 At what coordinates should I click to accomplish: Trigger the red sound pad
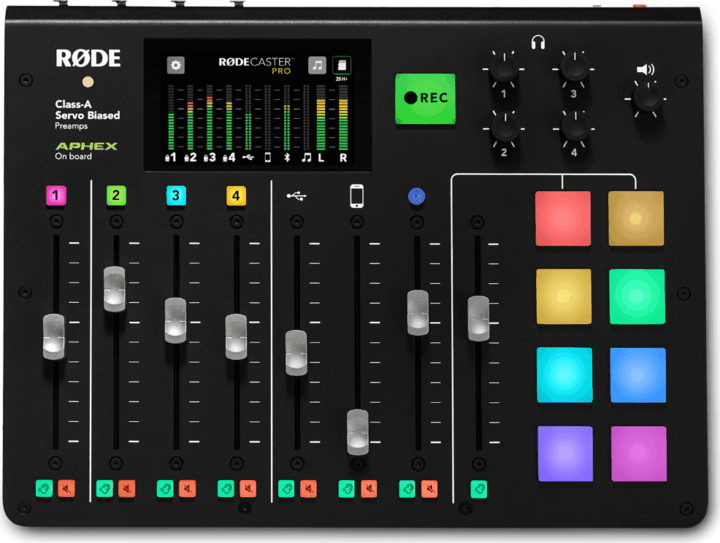pyautogui.click(x=563, y=218)
